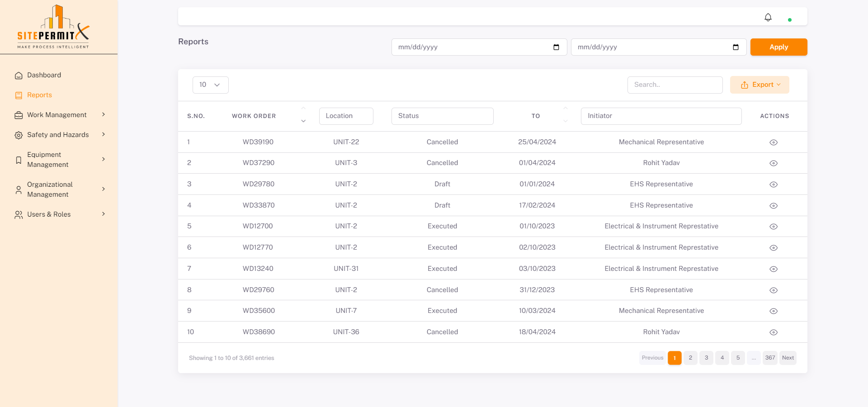The height and width of the screenshot is (407, 868).
Task: Open the rows-per-page dropdown showing 10
Action: 210,85
